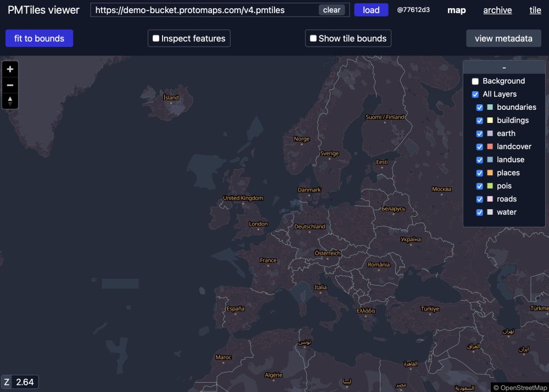Click the France map label

tap(268, 260)
